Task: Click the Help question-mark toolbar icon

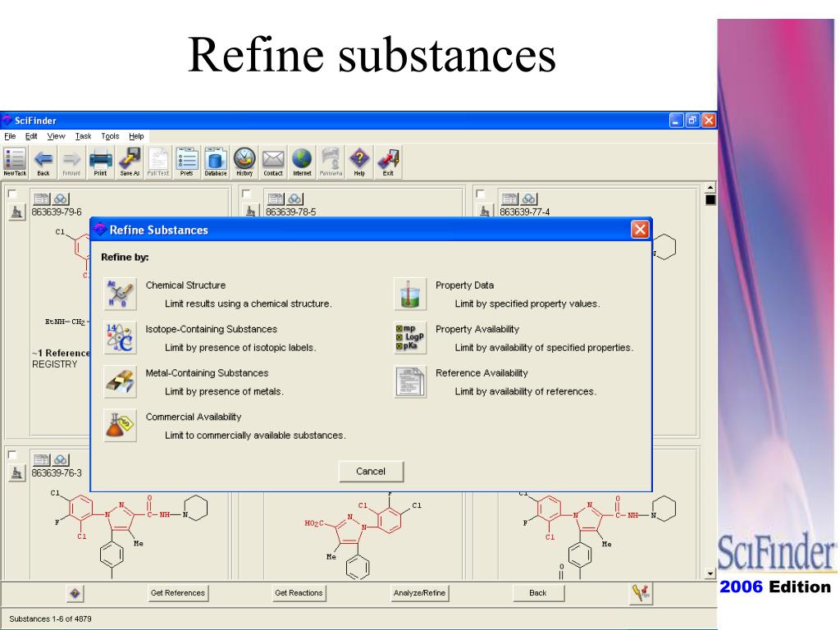Action: tap(359, 162)
